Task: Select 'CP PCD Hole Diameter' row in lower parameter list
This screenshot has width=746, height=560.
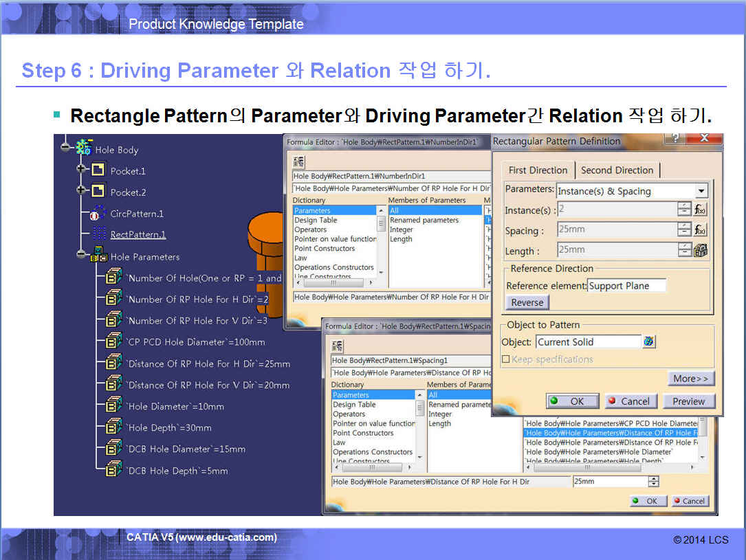Action: 611,423
